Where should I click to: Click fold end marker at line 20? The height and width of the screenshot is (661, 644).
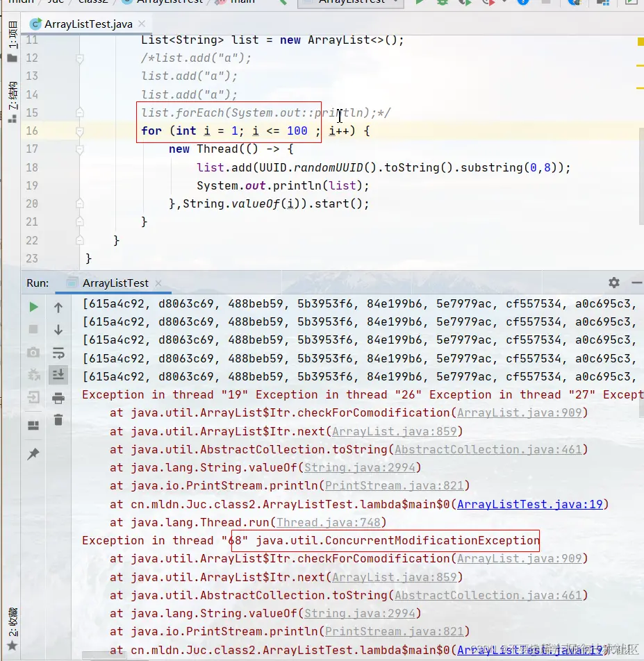tap(80, 204)
